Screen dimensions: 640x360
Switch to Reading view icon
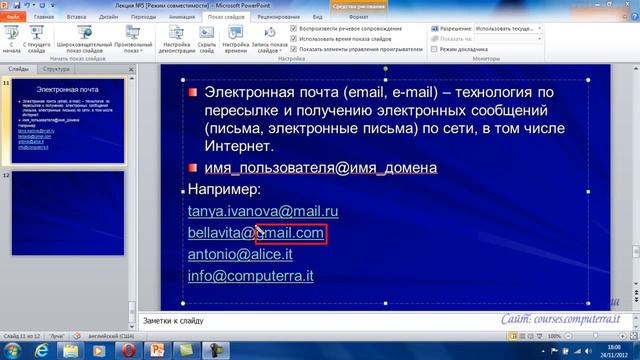point(531,336)
